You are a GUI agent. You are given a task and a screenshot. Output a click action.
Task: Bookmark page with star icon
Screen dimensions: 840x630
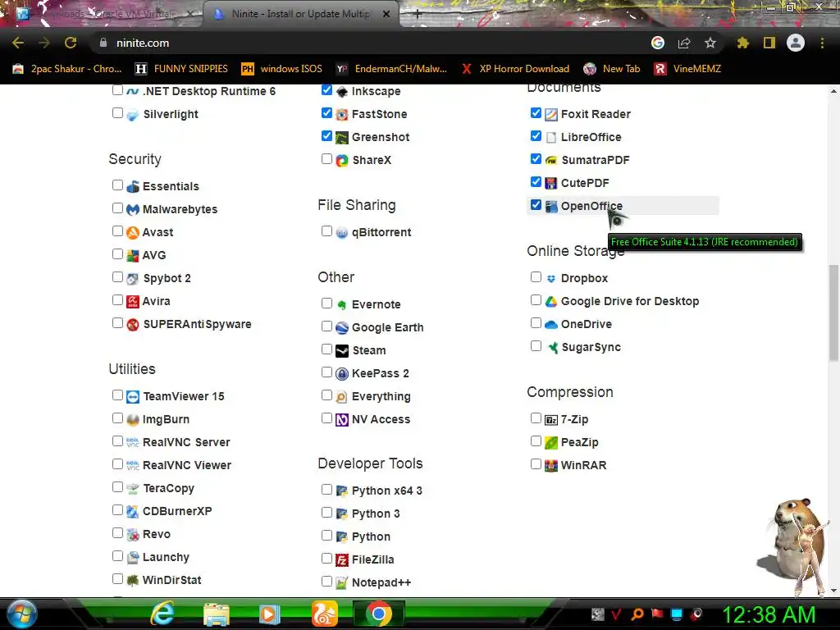point(710,43)
